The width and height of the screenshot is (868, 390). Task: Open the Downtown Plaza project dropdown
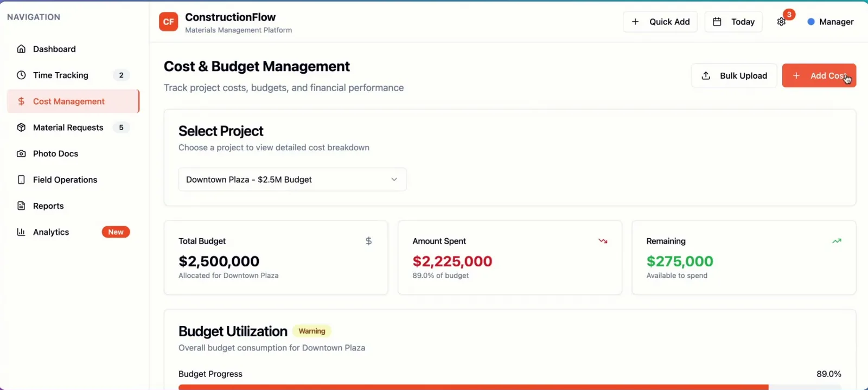292,180
